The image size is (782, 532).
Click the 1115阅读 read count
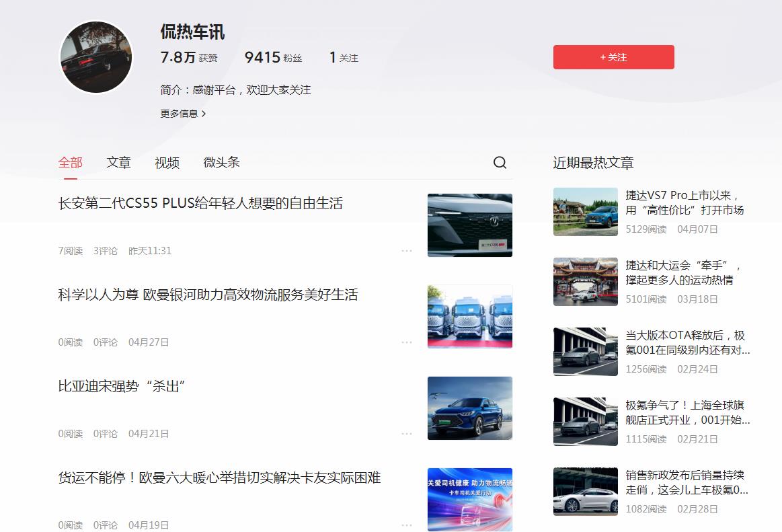coord(646,439)
